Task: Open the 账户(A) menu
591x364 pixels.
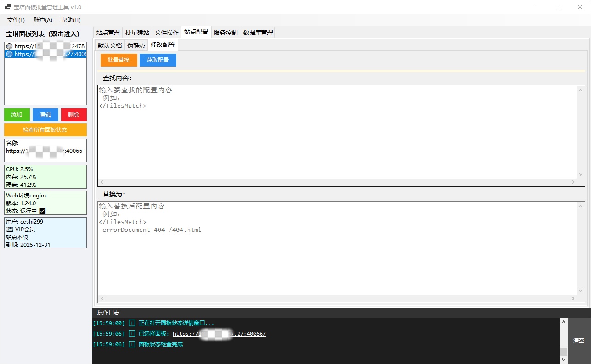Action: [x=43, y=20]
